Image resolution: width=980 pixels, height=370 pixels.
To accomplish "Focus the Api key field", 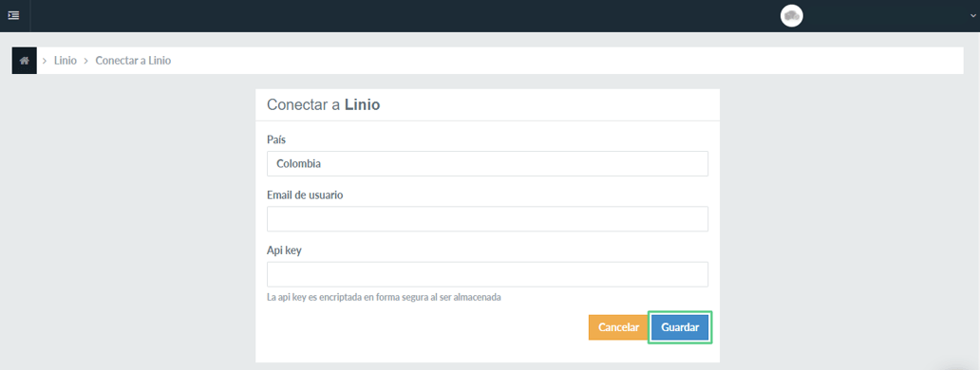I will point(487,274).
